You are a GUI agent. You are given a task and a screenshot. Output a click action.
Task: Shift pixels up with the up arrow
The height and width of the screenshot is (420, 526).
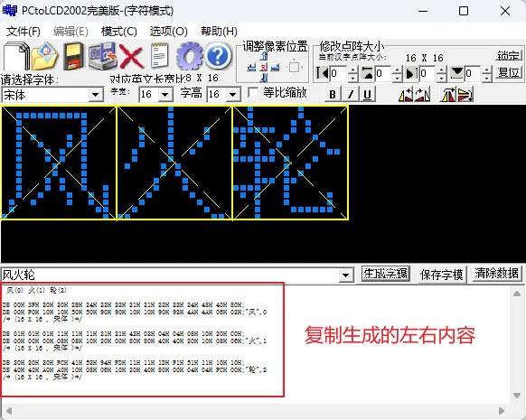[x=264, y=56]
